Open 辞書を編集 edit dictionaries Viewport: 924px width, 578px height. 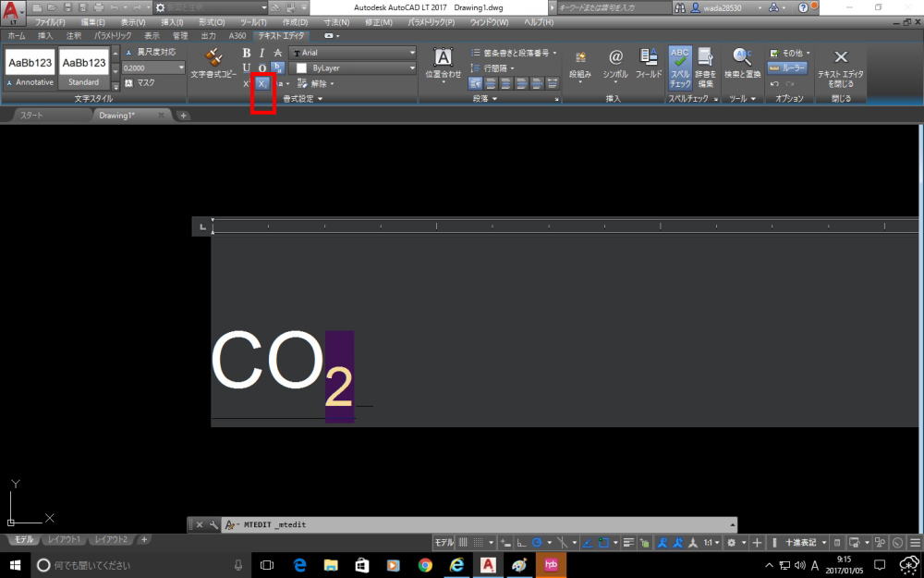click(705, 68)
